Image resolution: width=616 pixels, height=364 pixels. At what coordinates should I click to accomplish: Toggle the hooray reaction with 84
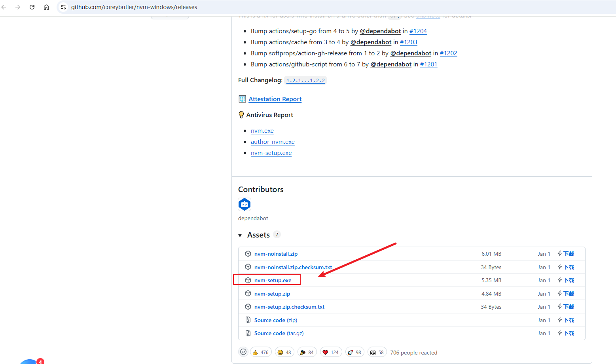(307, 352)
